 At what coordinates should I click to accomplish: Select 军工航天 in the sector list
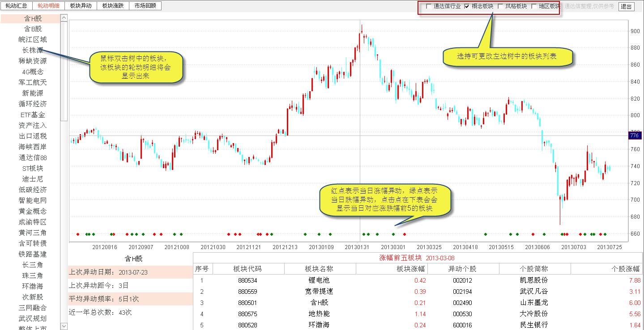click(x=33, y=82)
